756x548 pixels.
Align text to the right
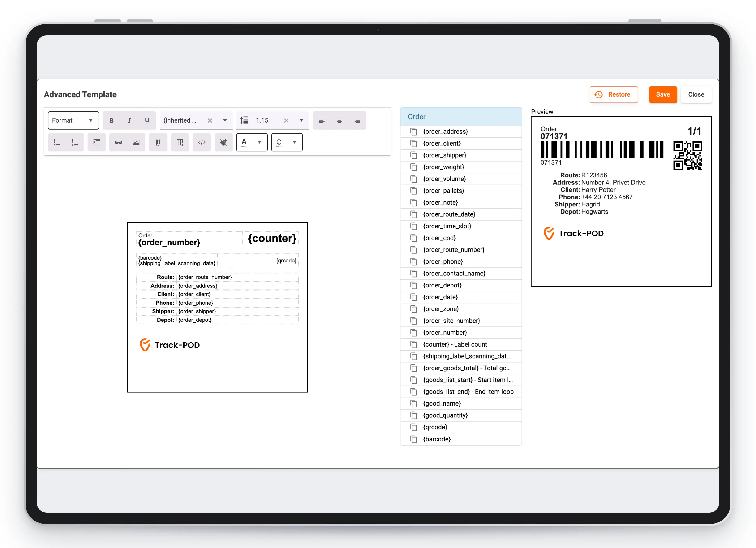[x=357, y=120]
